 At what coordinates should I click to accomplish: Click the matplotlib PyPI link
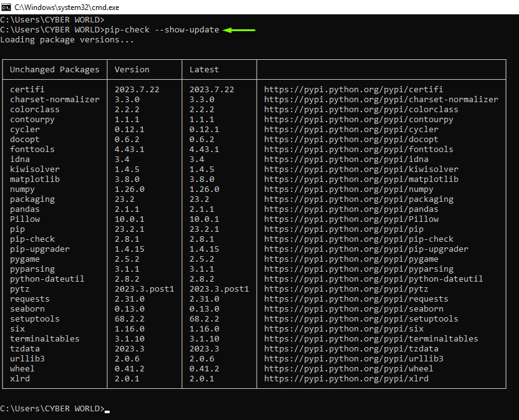click(361, 179)
